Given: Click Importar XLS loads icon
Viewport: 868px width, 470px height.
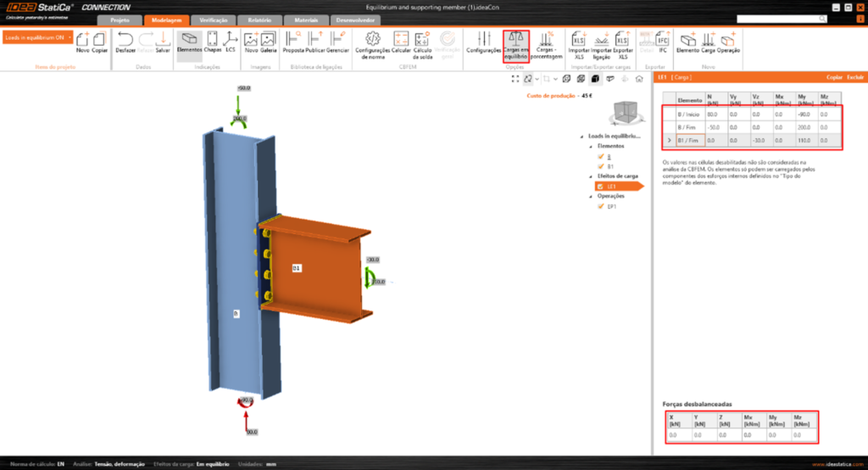Looking at the screenshot, I should [578, 41].
